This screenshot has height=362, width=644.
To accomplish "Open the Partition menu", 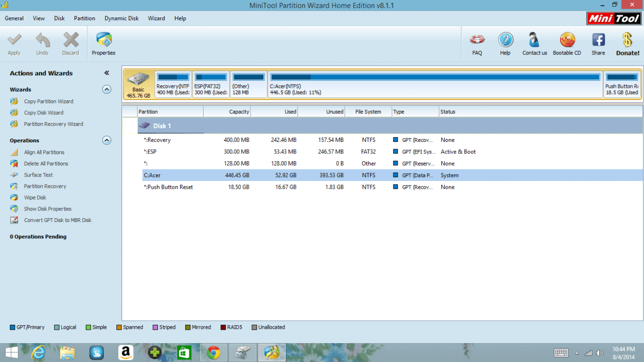I will [84, 18].
